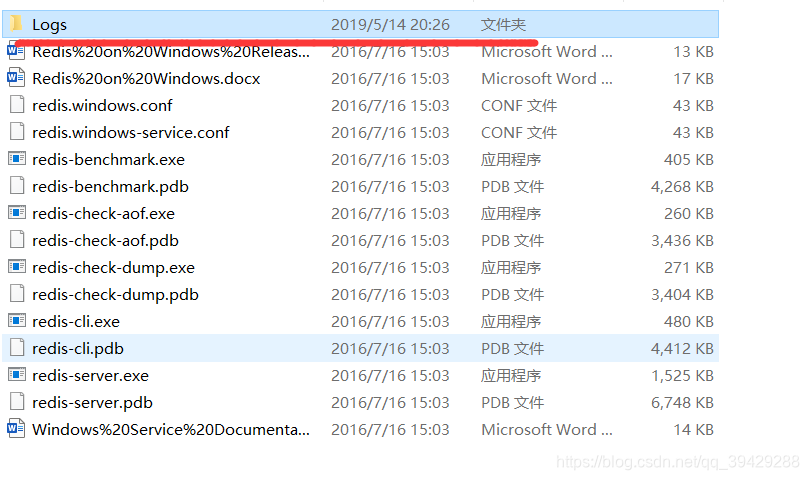Select file name redis-cli.pdb
The image size is (809, 480).
coord(78,348)
